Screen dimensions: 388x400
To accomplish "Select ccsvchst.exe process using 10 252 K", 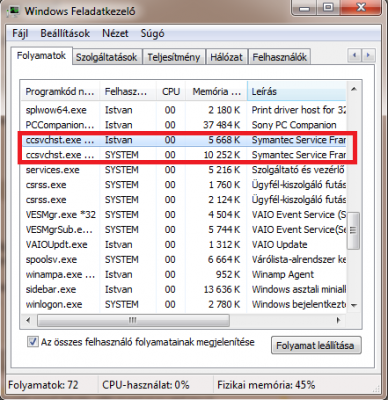I will point(184,155).
